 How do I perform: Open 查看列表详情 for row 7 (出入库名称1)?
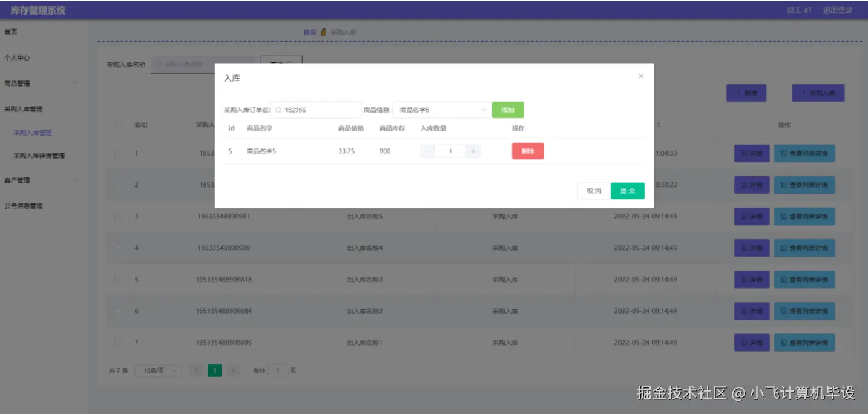pos(804,343)
